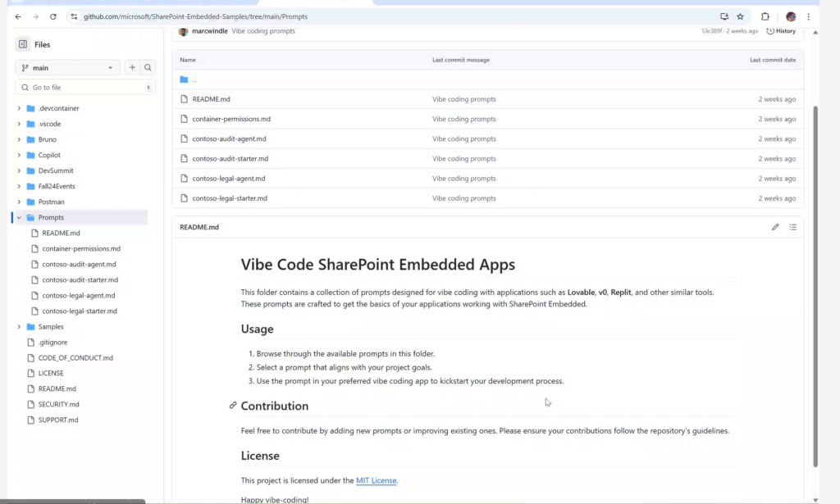Reload the GitHub page
This screenshot has width=840, height=504.
[x=53, y=16]
